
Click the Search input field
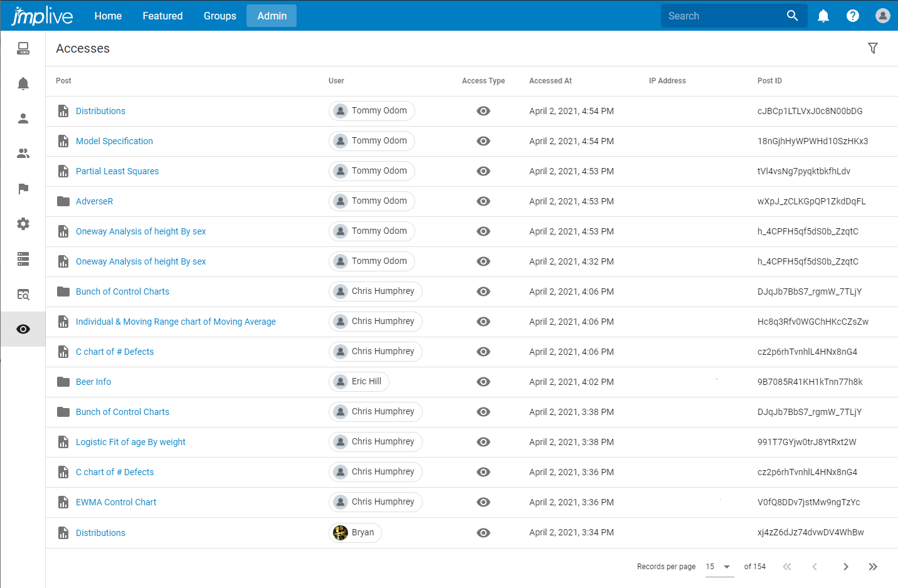[x=721, y=16]
